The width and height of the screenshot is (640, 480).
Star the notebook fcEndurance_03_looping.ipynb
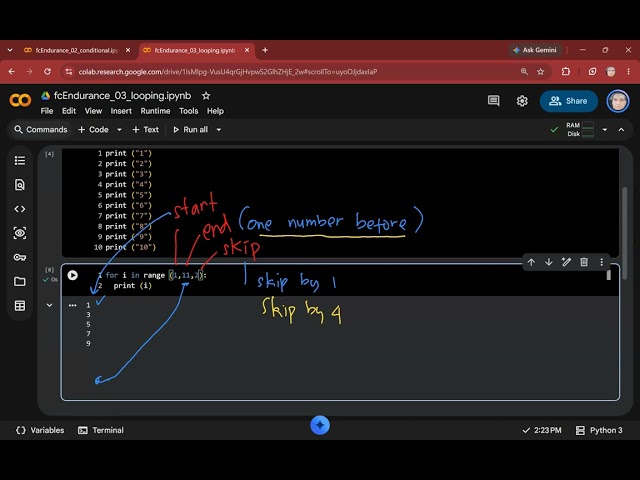tap(206, 96)
